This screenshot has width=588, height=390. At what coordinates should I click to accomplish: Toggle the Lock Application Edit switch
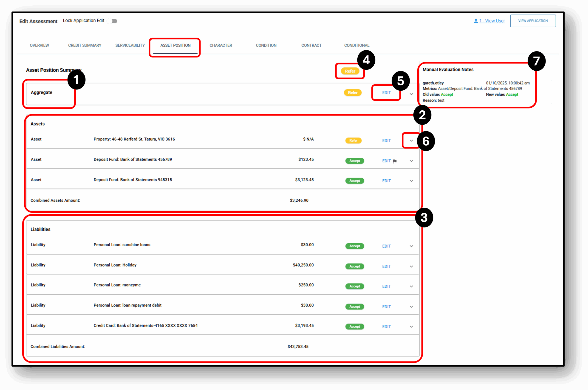pos(113,21)
